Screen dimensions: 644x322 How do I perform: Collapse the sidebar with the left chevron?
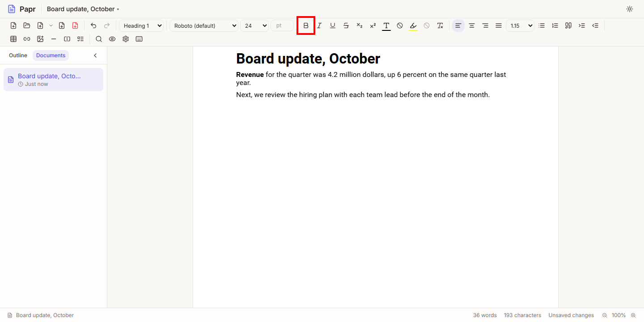click(95, 55)
